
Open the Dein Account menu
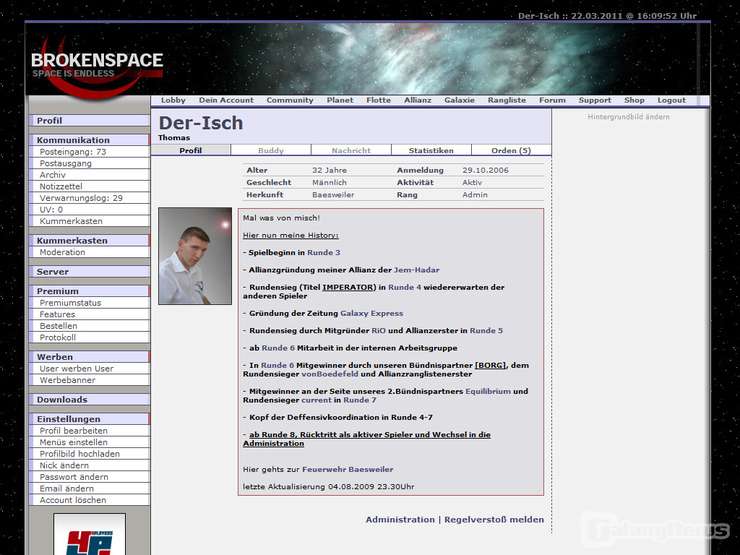(x=226, y=100)
